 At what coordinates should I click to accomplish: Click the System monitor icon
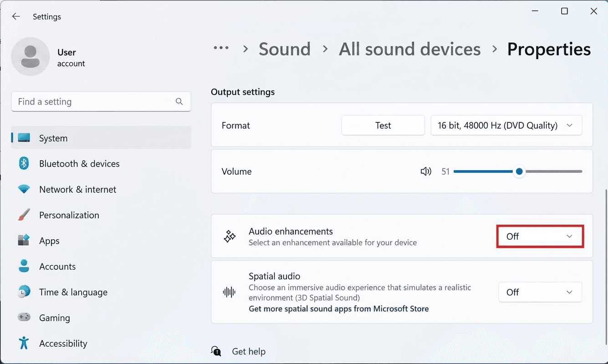pos(24,138)
